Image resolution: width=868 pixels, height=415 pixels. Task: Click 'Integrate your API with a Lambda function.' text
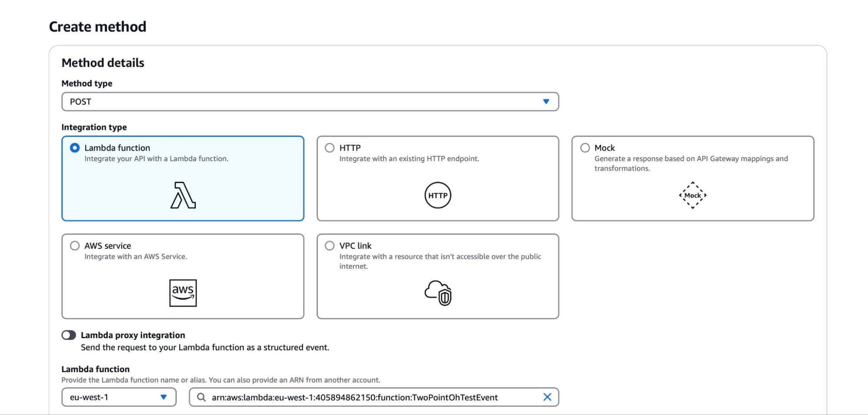coord(156,159)
